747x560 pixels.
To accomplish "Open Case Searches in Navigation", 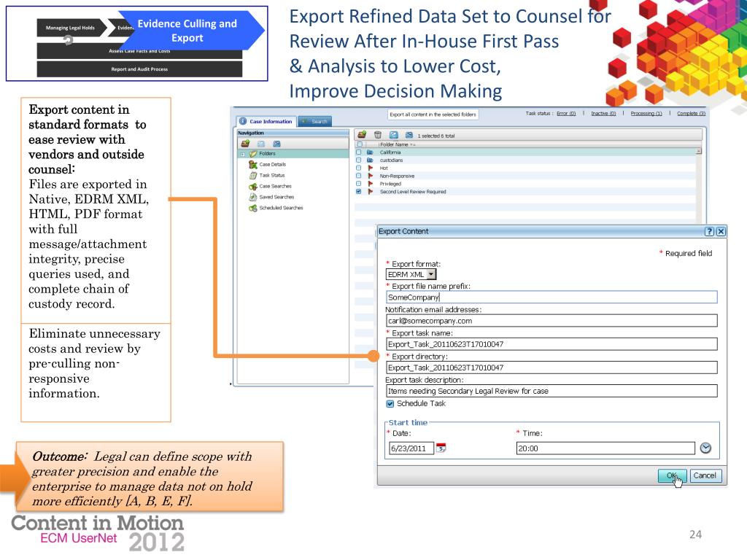I will click(x=275, y=186).
